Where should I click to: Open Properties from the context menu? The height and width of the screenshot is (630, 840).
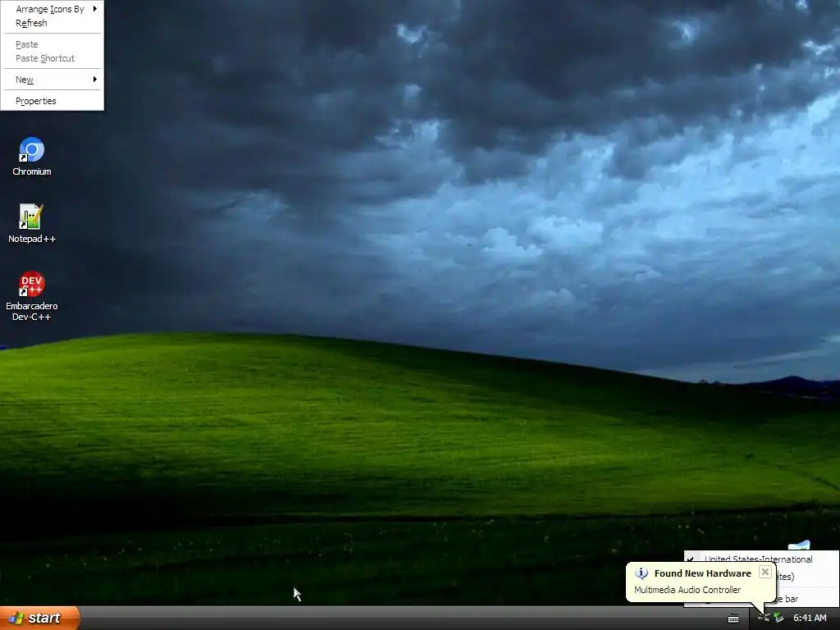[x=52, y=101]
